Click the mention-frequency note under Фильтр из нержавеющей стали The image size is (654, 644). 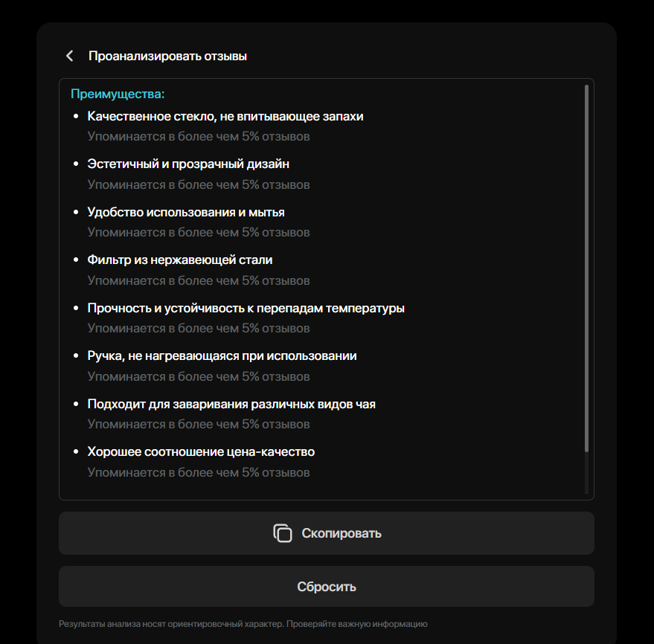tap(199, 280)
